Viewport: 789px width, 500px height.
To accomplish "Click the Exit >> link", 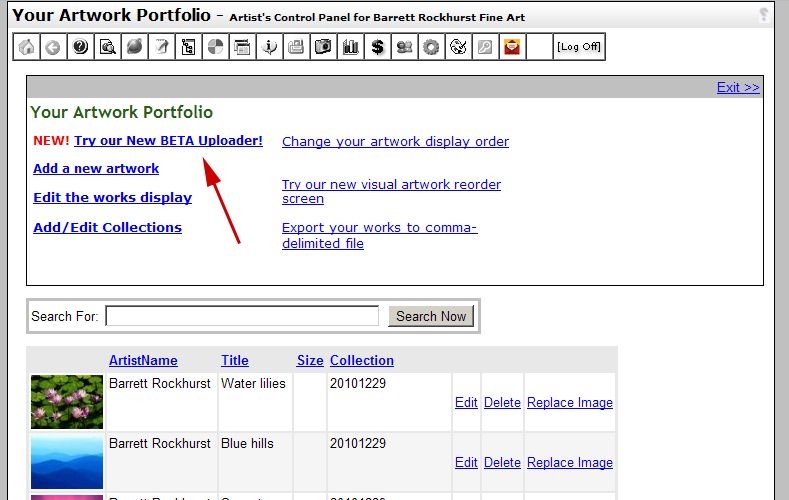I will point(738,88).
